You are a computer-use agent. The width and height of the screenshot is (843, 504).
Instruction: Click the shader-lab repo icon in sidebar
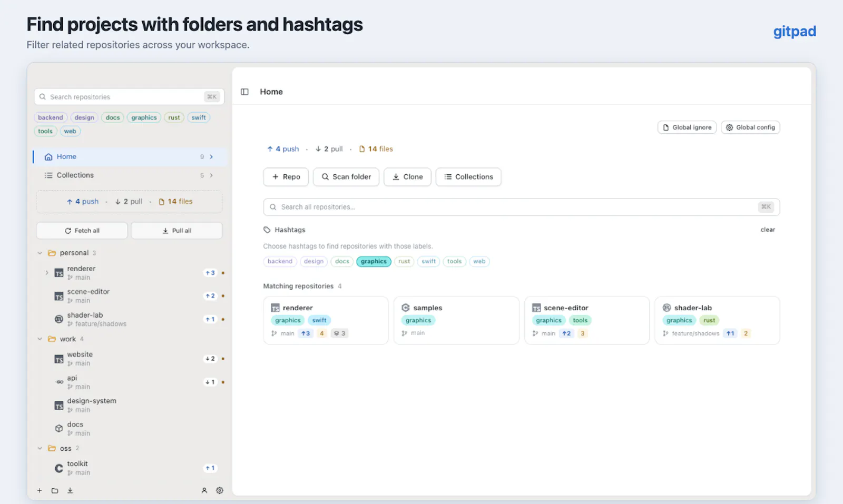tap(59, 319)
